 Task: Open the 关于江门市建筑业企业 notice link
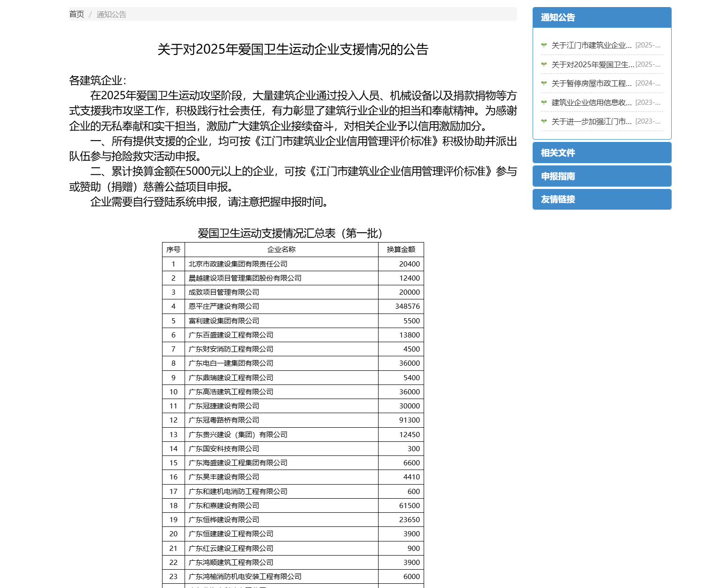click(x=591, y=45)
